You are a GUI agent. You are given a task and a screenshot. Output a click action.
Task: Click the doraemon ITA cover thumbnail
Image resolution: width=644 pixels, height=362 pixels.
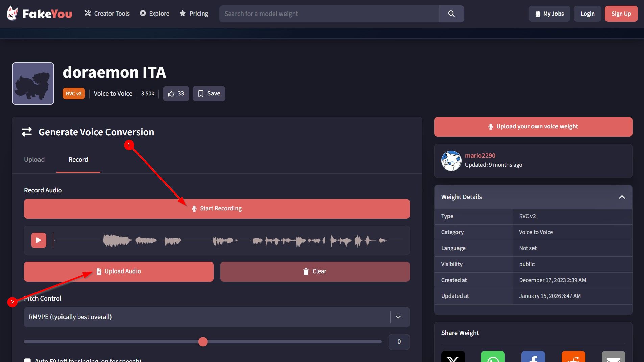click(33, 84)
